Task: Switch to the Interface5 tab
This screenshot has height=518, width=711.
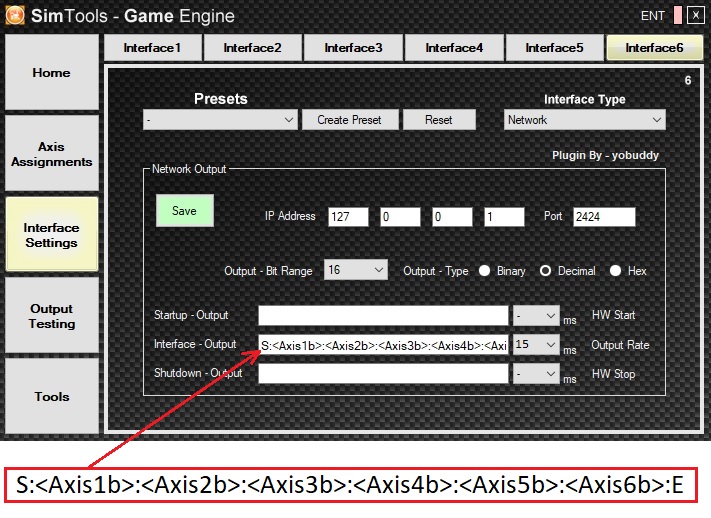Action: point(554,48)
